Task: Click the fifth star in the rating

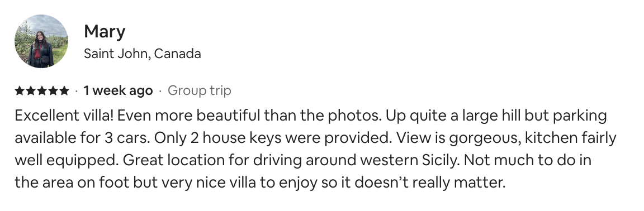Action: 64,91
